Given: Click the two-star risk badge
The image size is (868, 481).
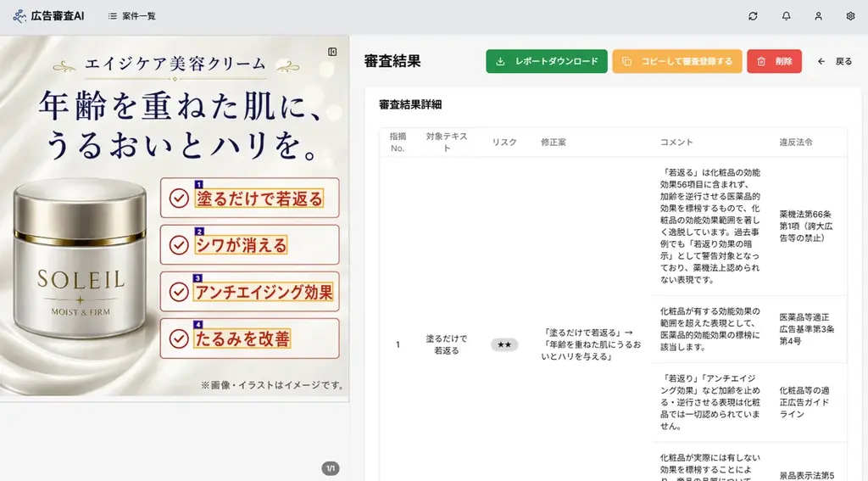Looking at the screenshot, I should pos(504,344).
